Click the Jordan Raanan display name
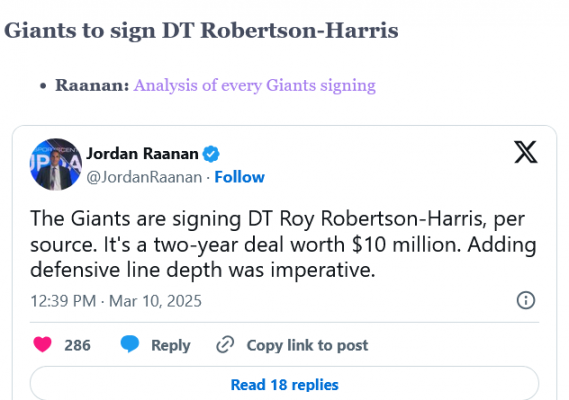569x400 pixels. 142,154
